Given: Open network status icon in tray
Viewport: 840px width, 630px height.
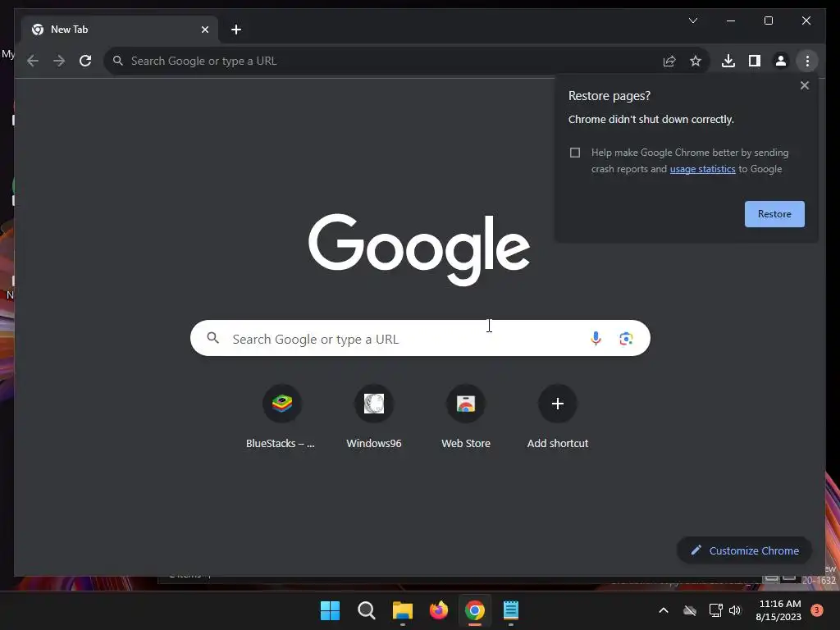Looking at the screenshot, I should pos(715,610).
